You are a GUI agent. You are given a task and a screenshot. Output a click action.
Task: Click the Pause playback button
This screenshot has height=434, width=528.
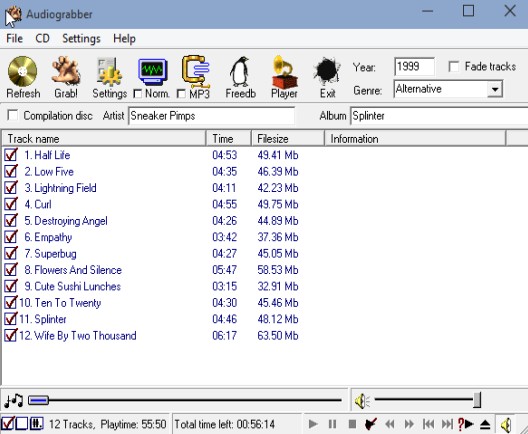click(x=332, y=424)
